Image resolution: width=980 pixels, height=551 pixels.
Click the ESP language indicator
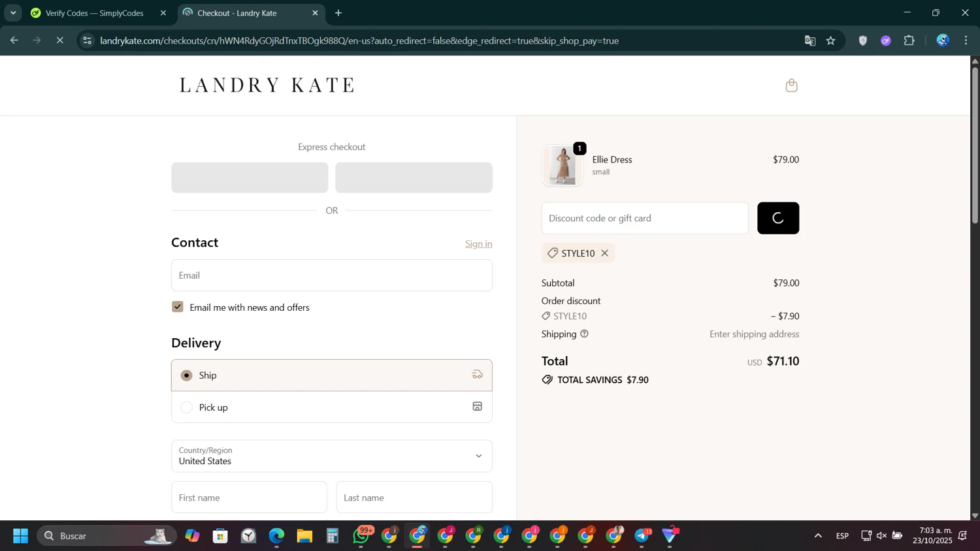[x=842, y=536]
